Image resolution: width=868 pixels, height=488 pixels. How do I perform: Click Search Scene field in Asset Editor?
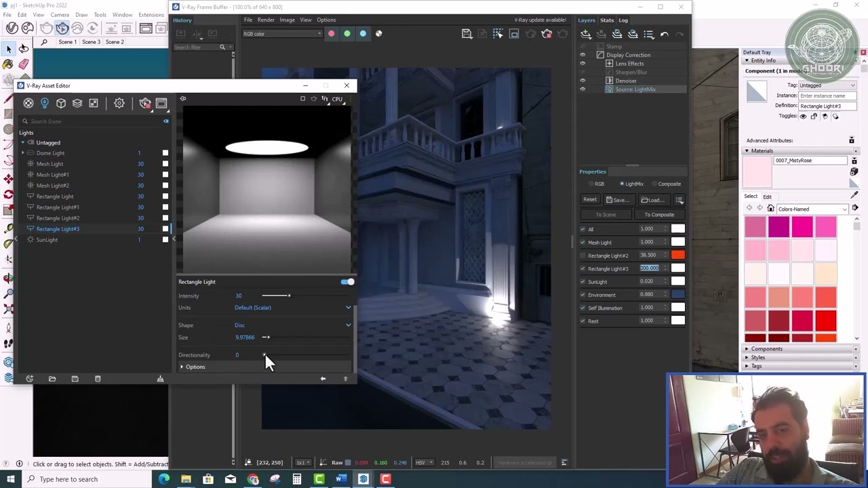[92, 121]
